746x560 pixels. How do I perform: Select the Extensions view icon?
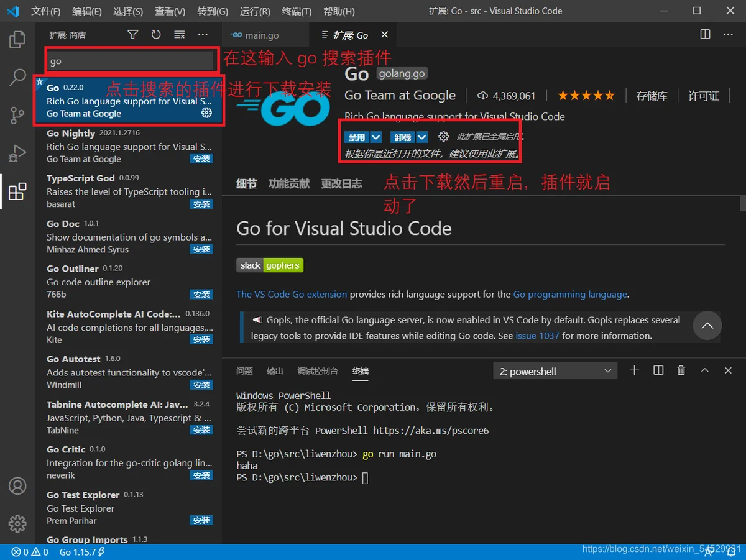17,191
